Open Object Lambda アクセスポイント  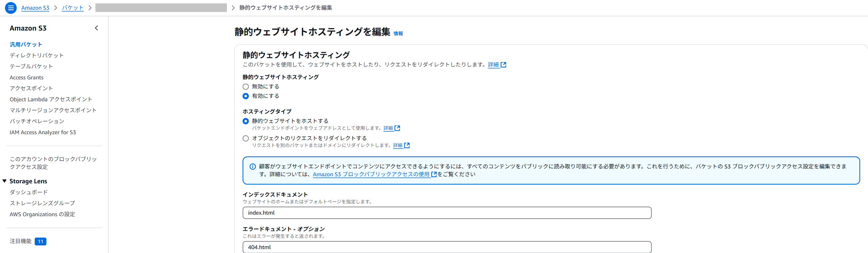pos(51,99)
